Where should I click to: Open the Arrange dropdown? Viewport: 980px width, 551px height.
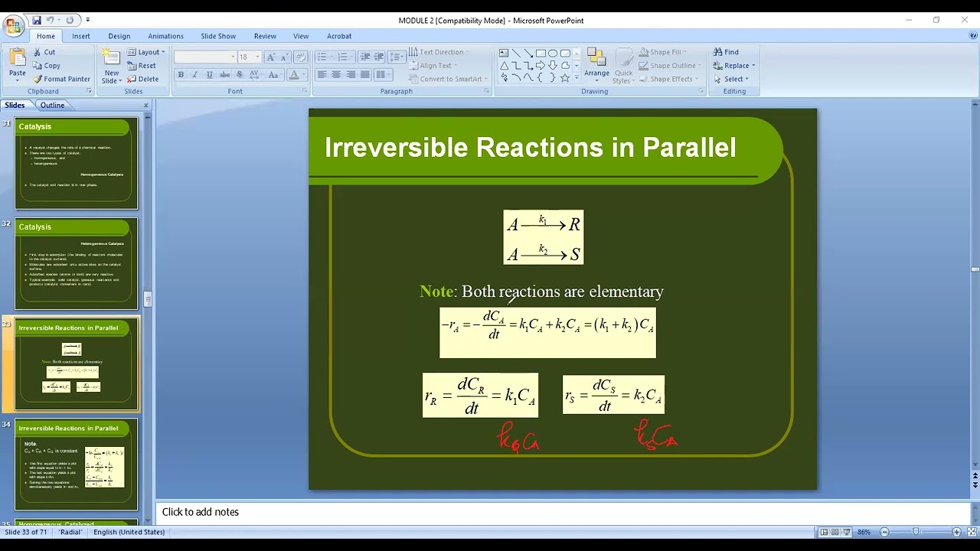click(596, 66)
